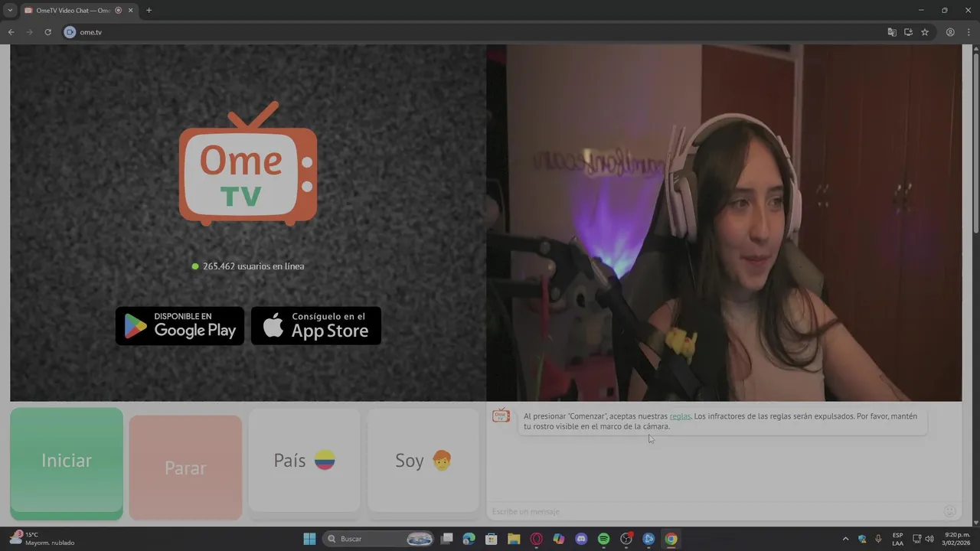
Task: Click the 265.462 usuarios en línea text
Action: 253,266
